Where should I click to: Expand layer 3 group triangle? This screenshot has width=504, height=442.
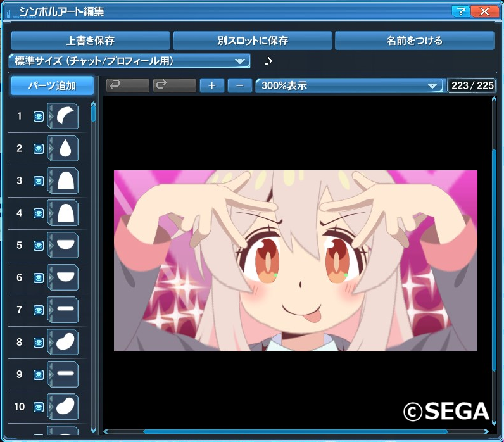[x=51, y=180]
